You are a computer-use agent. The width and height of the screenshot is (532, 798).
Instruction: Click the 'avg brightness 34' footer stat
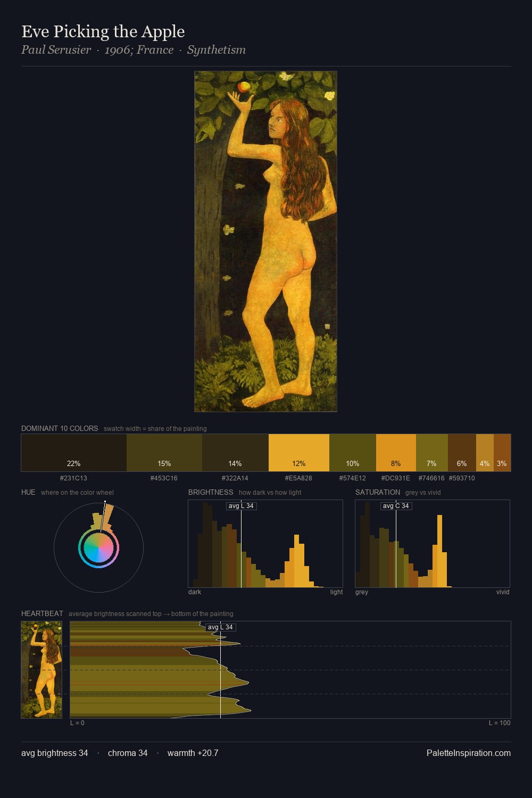click(55, 753)
